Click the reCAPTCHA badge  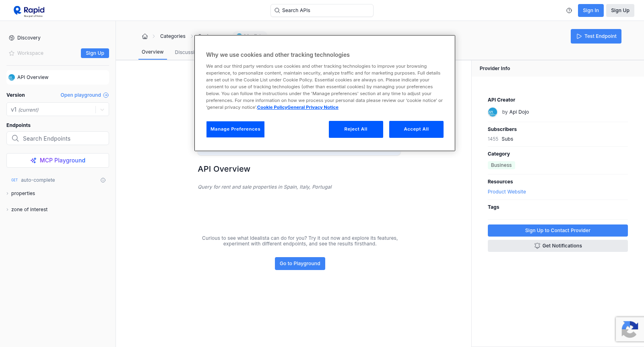tap(630, 329)
